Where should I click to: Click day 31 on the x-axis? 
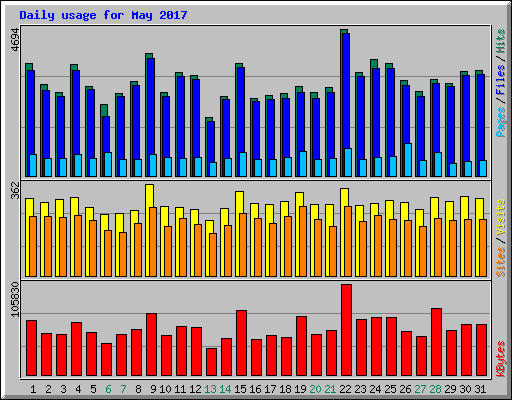pyautogui.click(x=480, y=389)
